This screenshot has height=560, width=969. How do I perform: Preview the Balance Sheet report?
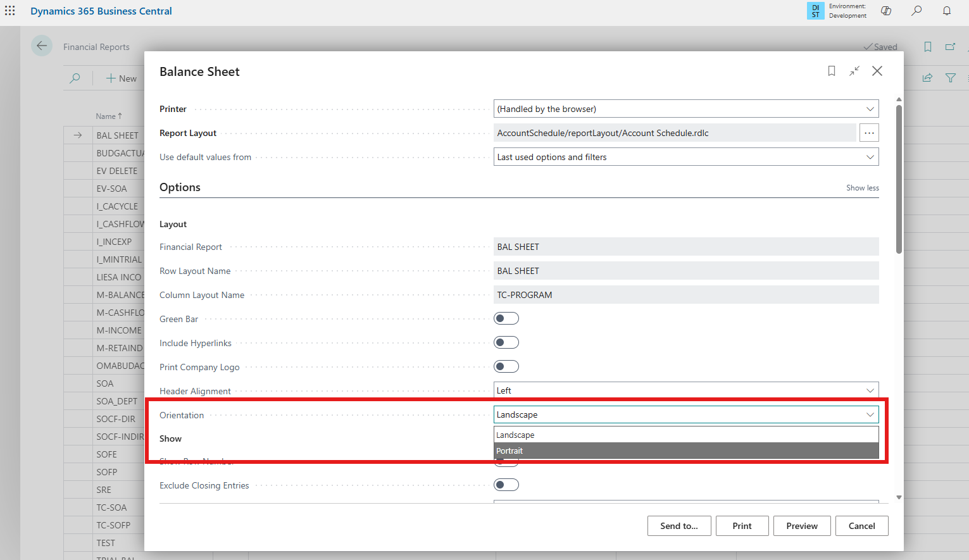[802, 526]
